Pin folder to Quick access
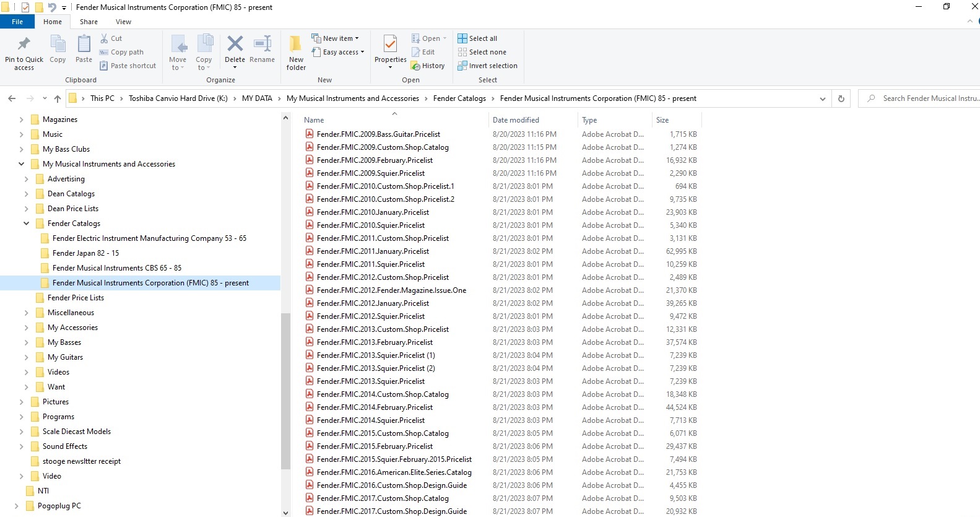The image size is (980, 517). point(24,52)
